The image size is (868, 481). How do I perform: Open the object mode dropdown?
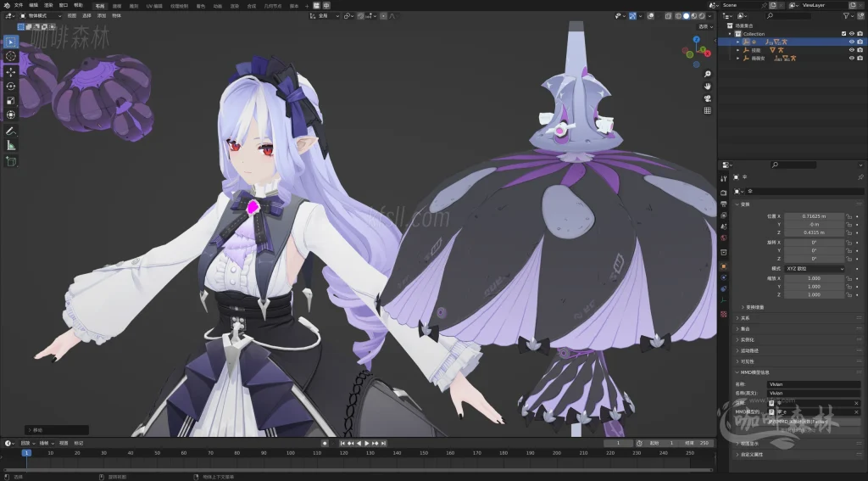click(x=41, y=16)
